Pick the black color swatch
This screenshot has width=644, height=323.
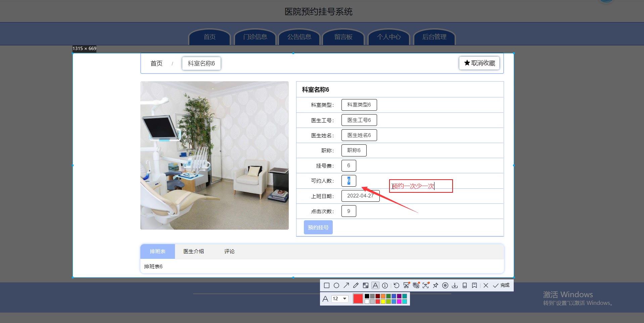click(367, 296)
